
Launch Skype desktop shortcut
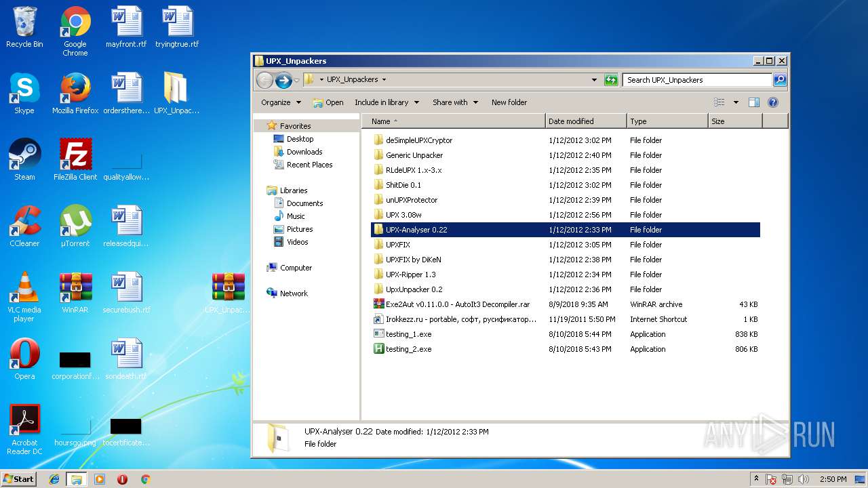(x=24, y=94)
